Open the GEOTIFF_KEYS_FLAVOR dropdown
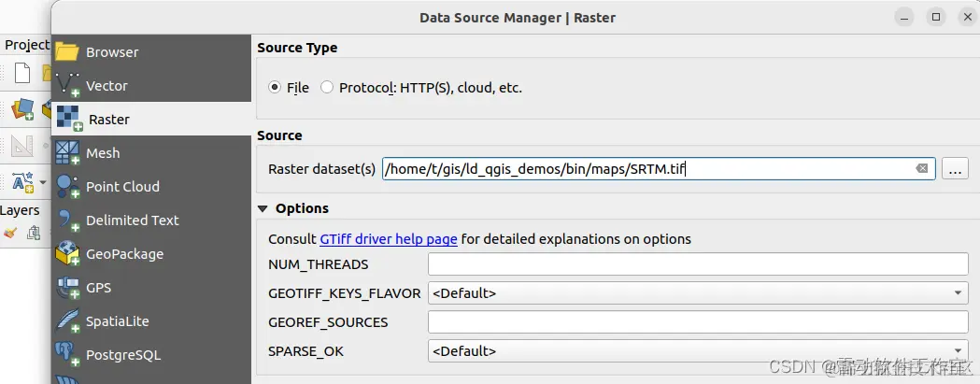The height and width of the screenshot is (384, 980). [x=697, y=293]
